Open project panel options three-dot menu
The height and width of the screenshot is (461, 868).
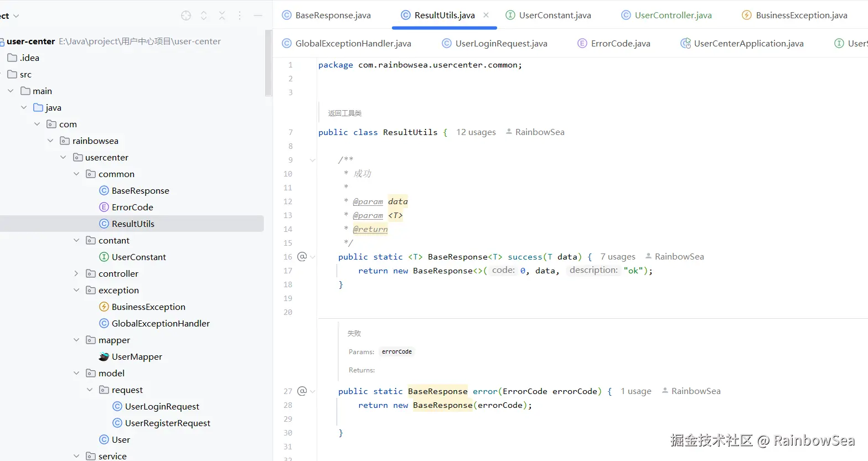(x=240, y=16)
